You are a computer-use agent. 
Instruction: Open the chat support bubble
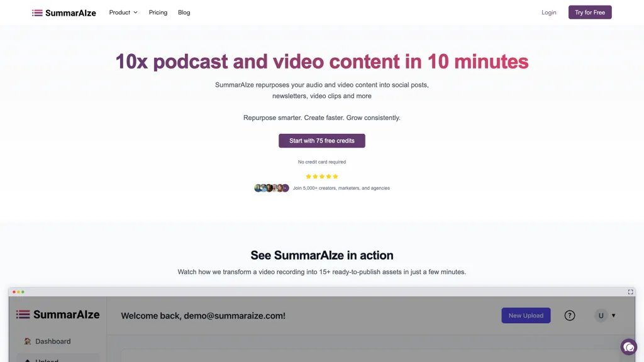[628, 347]
